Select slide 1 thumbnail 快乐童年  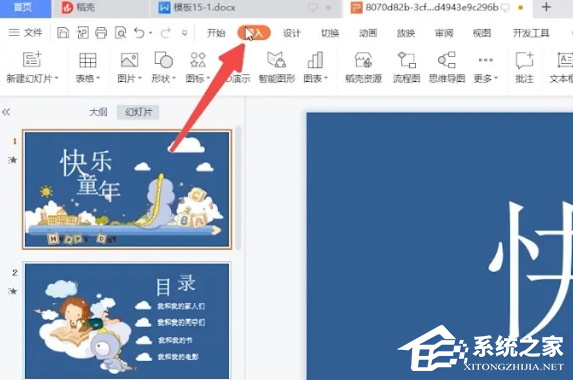(127, 189)
